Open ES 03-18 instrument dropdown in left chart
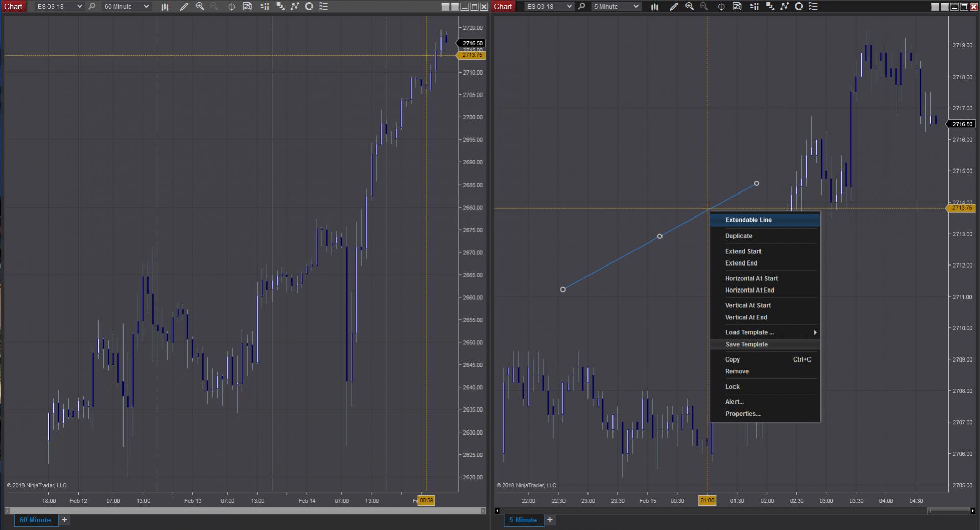Image resolution: width=980 pixels, height=530 pixels. 59,7
